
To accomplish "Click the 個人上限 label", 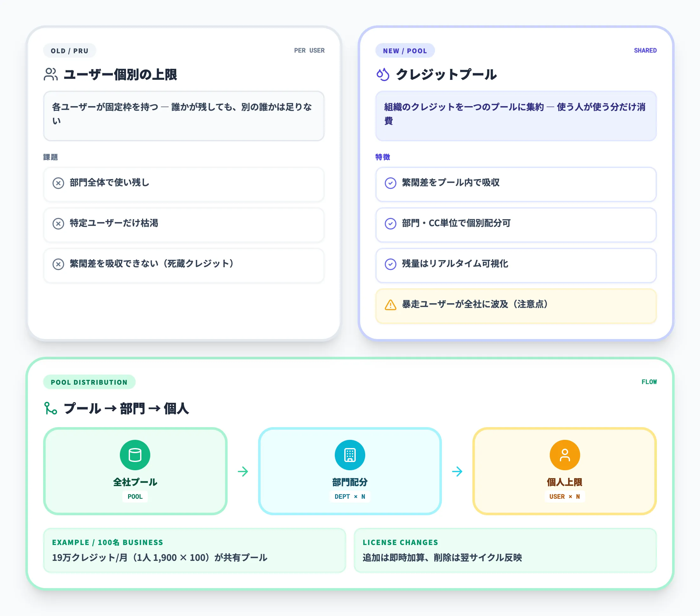I will coord(565,482).
